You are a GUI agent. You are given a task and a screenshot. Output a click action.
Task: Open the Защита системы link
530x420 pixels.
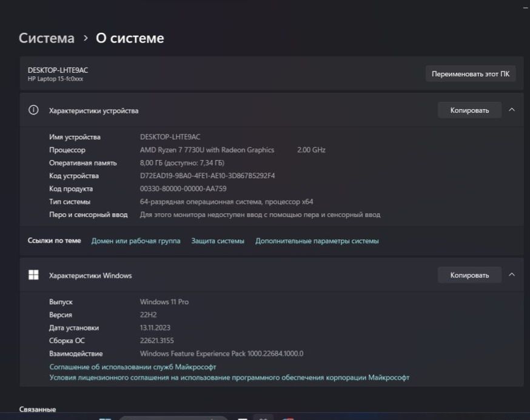[218, 241]
